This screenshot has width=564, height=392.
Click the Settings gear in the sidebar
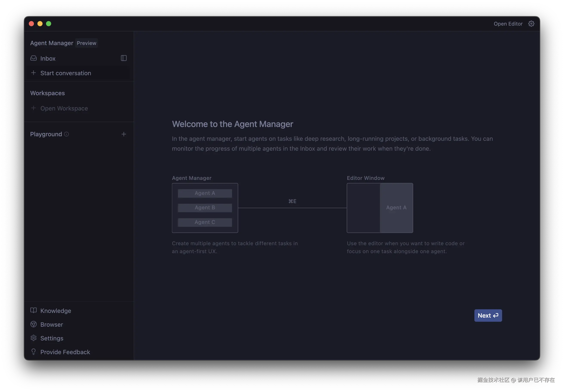33,338
